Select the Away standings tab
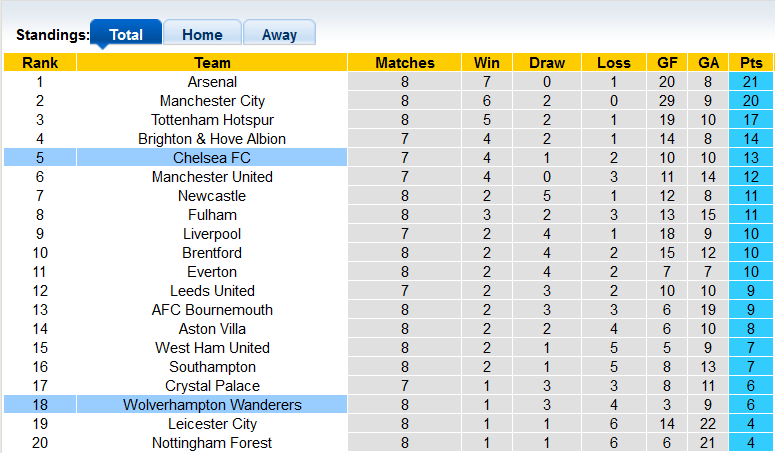The width and height of the screenshot is (775, 453). [279, 34]
